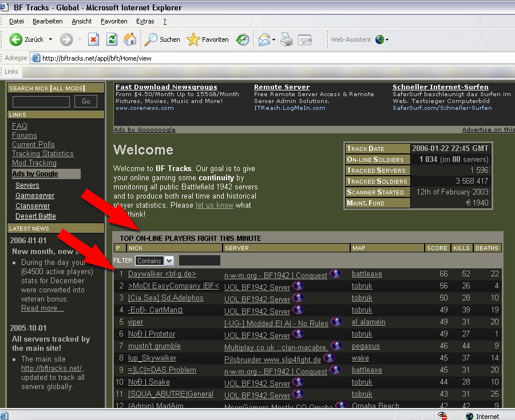515x420 pixels.
Task: Click the mail envelope icon
Action: (264, 39)
